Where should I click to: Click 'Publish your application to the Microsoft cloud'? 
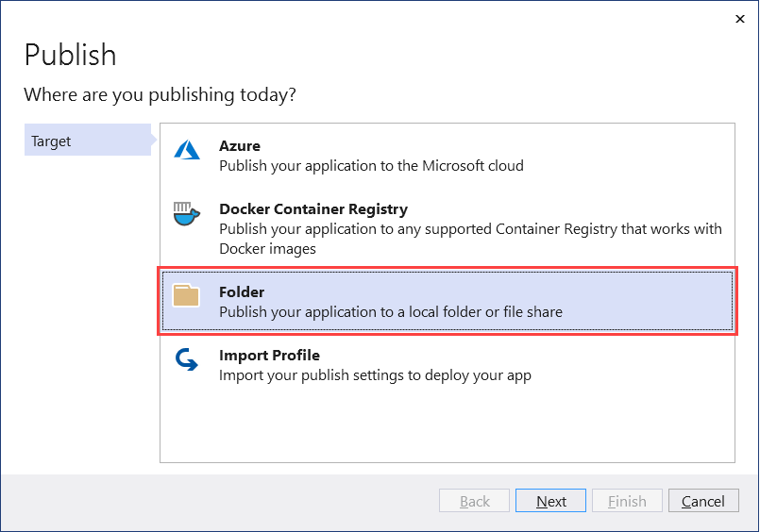click(x=371, y=166)
